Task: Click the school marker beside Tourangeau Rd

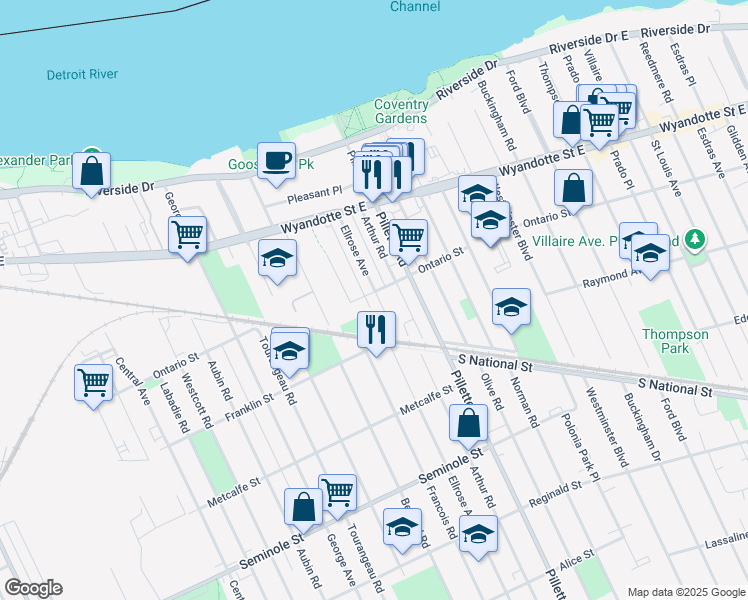Action: [290, 351]
